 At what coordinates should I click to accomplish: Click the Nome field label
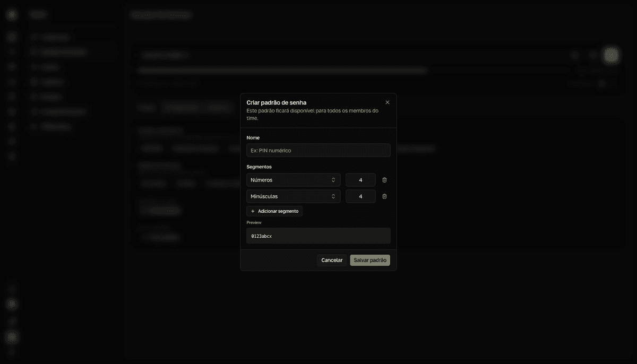click(x=253, y=137)
